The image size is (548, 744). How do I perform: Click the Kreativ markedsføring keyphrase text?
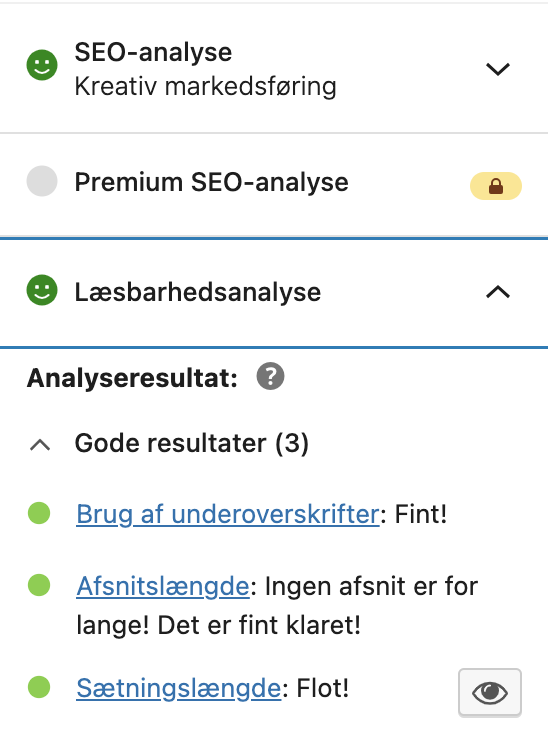(x=205, y=87)
